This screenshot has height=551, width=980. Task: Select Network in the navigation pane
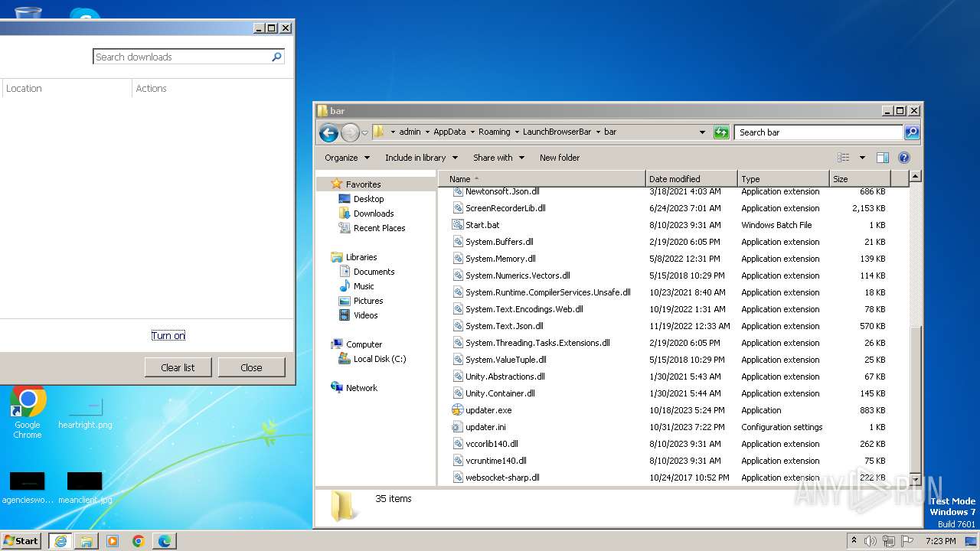(361, 388)
